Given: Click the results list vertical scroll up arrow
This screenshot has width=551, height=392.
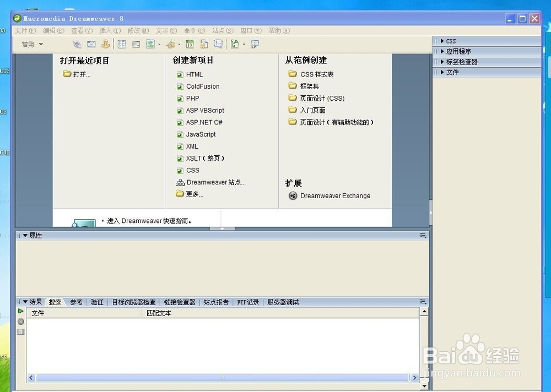Looking at the screenshot, I should [424, 312].
